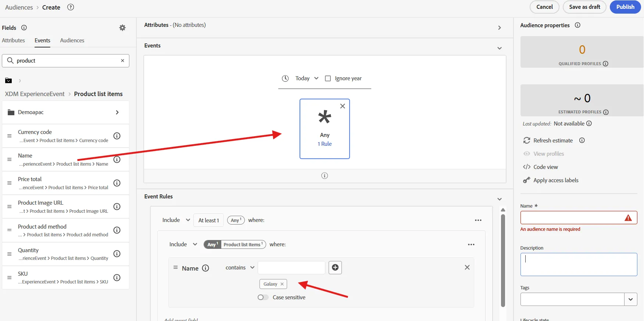Publish the audience
This screenshot has width=644, height=321.
coord(625,7)
